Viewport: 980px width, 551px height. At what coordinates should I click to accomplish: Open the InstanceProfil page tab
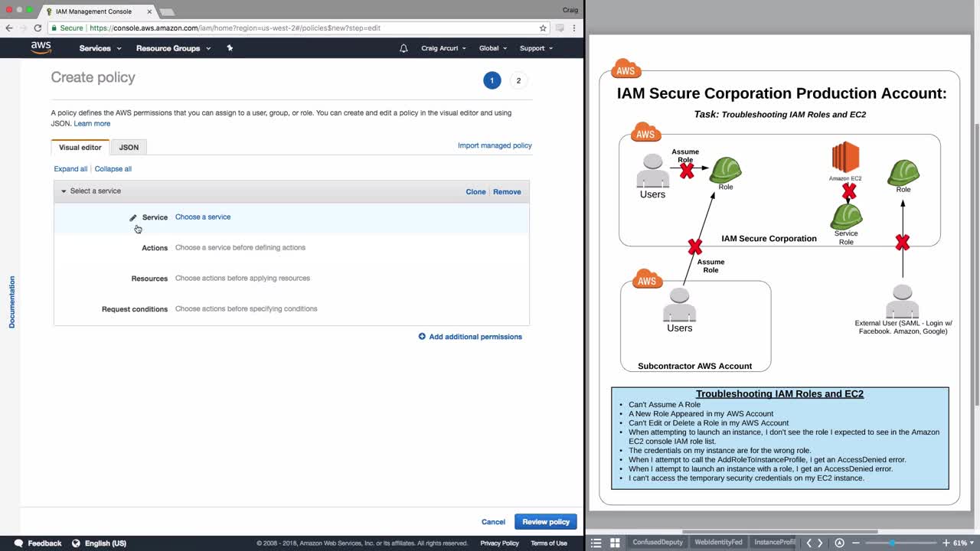tap(774, 543)
